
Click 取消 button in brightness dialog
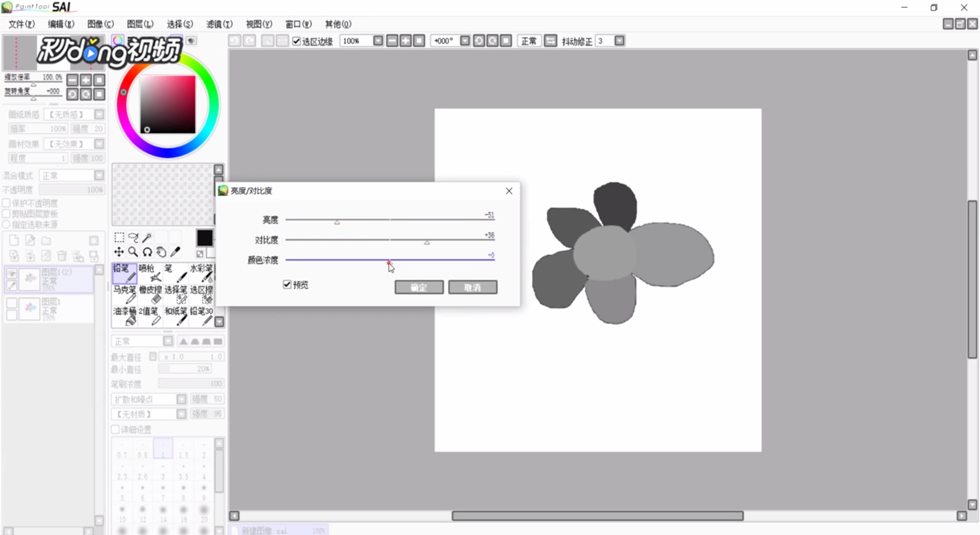[473, 287]
